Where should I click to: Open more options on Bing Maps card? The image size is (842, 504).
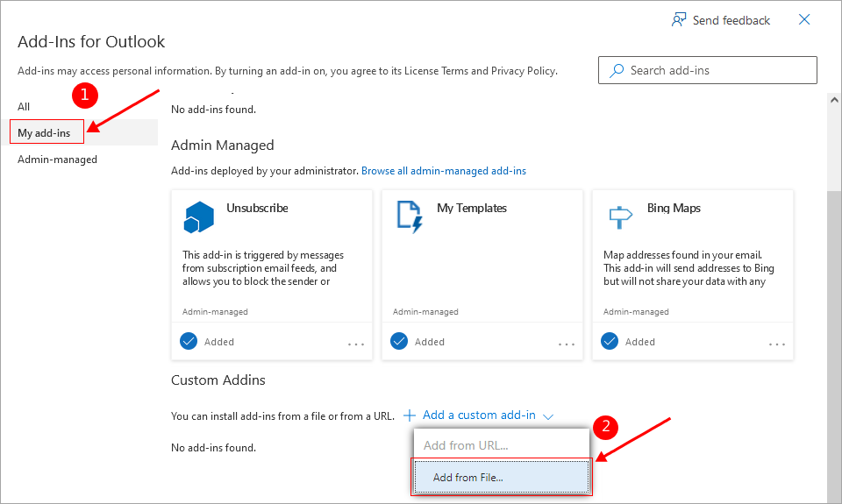(x=776, y=344)
